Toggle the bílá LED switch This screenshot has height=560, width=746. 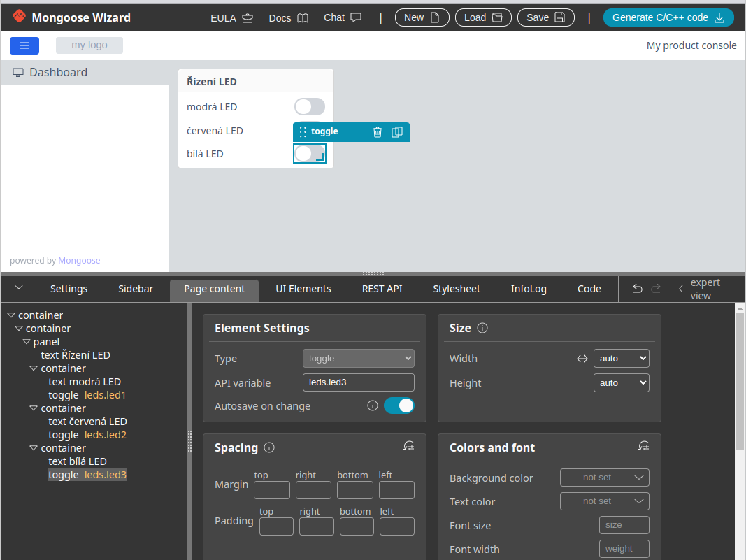tap(309, 154)
